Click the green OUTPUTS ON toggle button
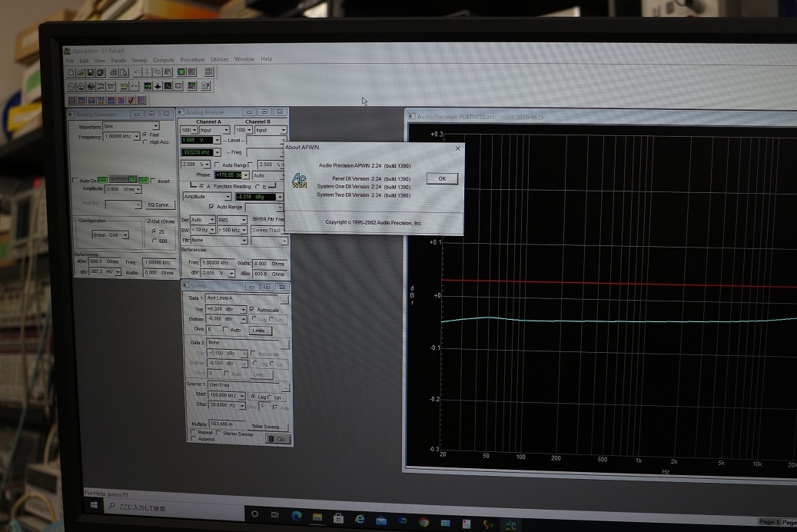The height and width of the screenshot is (532, 797). (x=123, y=179)
